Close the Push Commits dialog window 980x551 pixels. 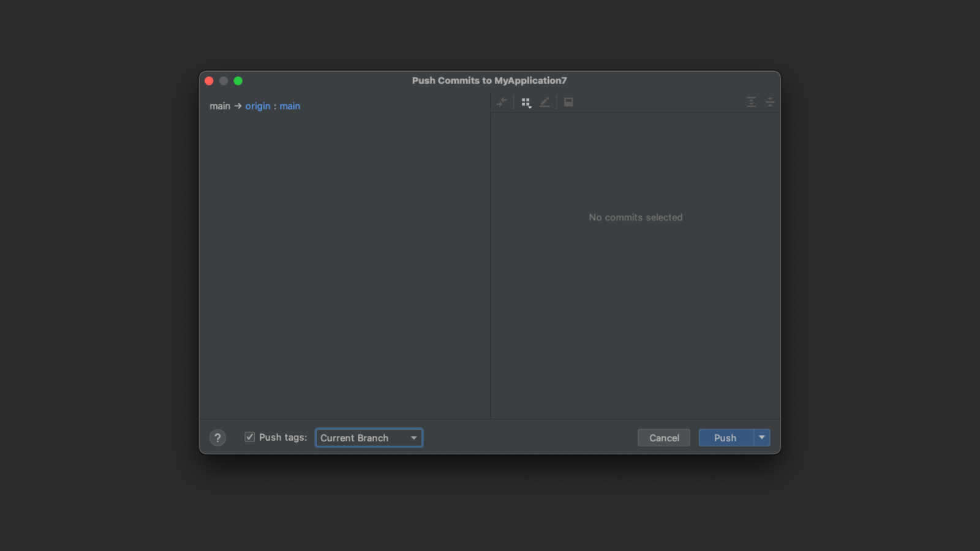[209, 81]
